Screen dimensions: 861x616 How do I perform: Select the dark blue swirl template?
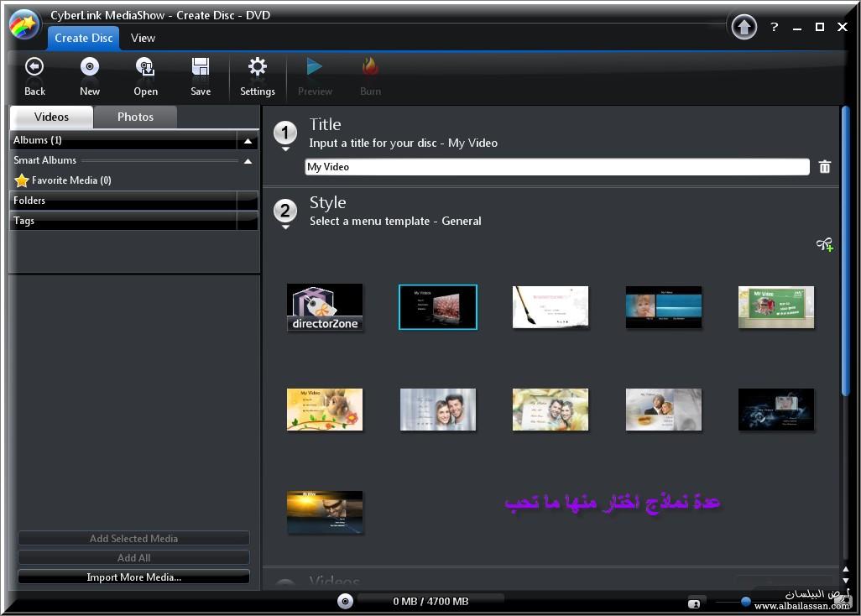(776, 410)
